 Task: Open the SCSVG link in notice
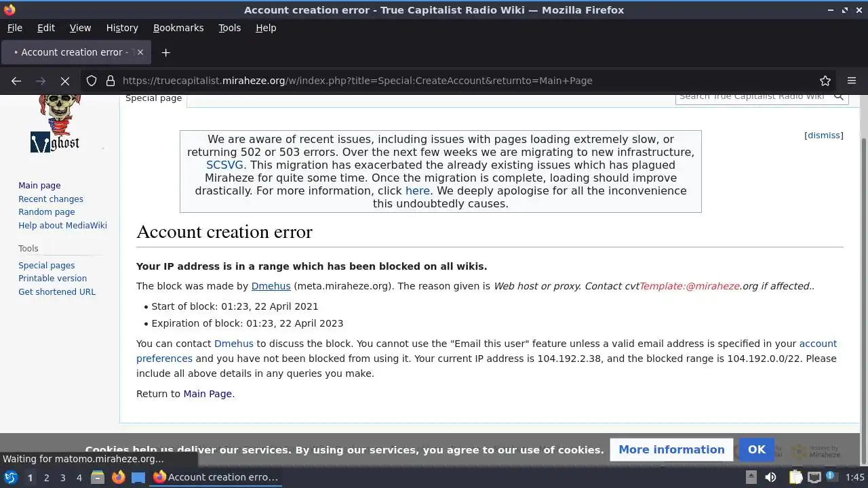click(224, 165)
